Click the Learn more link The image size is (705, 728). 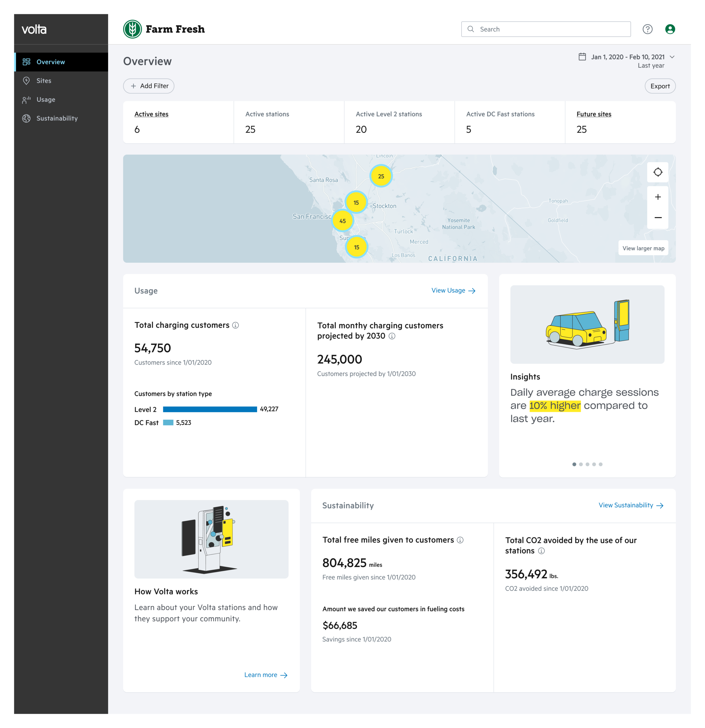[x=266, y=675]
